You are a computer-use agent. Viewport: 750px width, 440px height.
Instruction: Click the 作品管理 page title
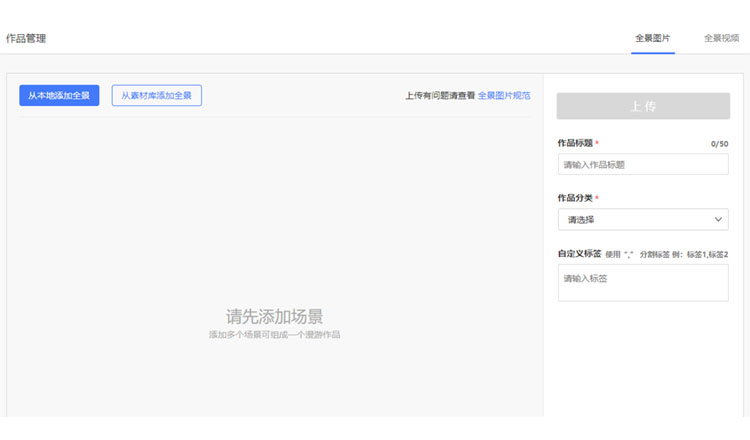[26, 38]
